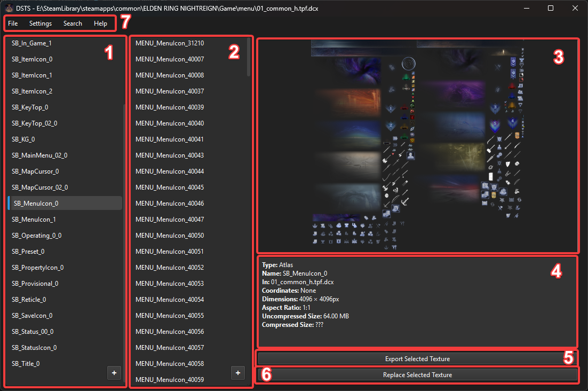Select MENU_MenuIcon_40046 texture
Image resolution: width=588 pixels, height=391 pixels.
[x=189, y=204]
